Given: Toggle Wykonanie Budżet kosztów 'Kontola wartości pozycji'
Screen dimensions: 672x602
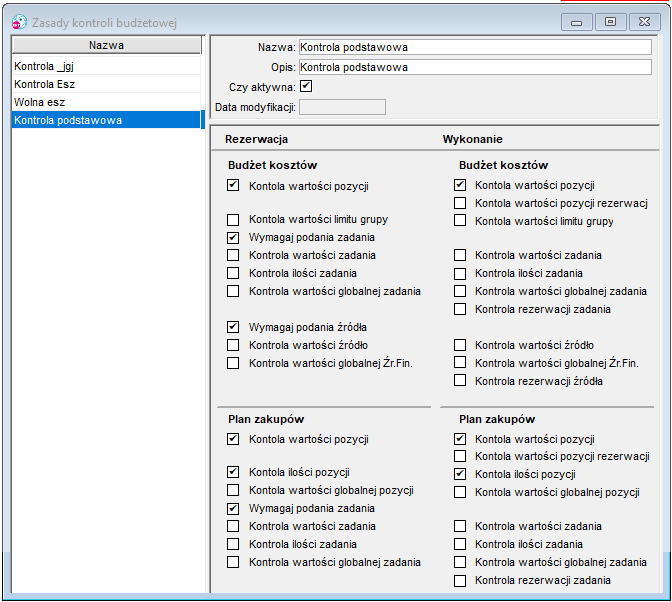Looking at the screenshot, I should (x=460, y=185).
